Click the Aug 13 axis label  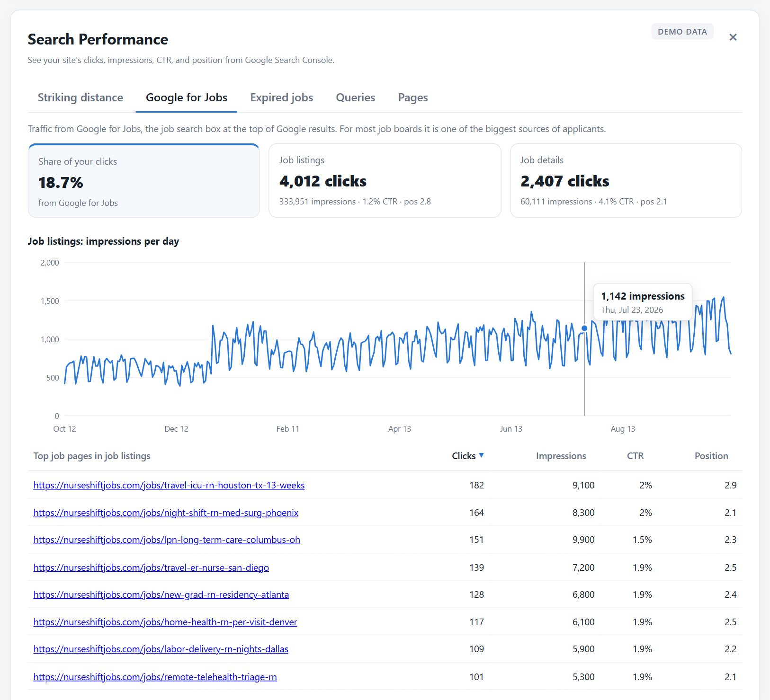tap(623, 429)
